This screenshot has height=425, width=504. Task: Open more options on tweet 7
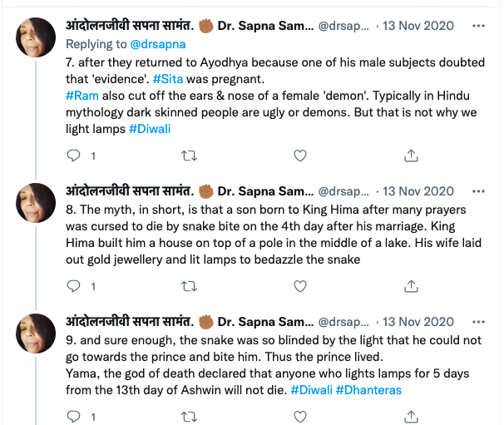[x=477, y=26]
